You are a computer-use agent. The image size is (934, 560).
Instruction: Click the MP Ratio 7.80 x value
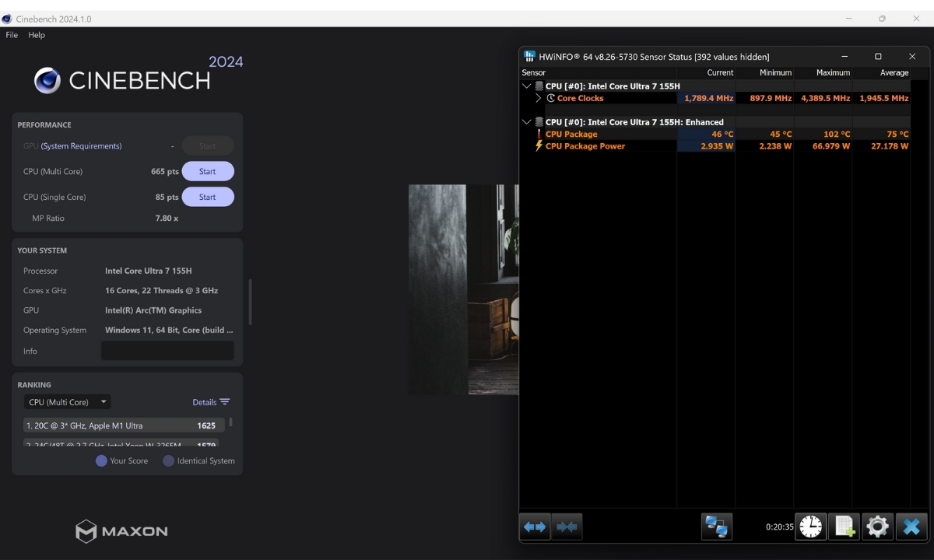coord(167,219)
